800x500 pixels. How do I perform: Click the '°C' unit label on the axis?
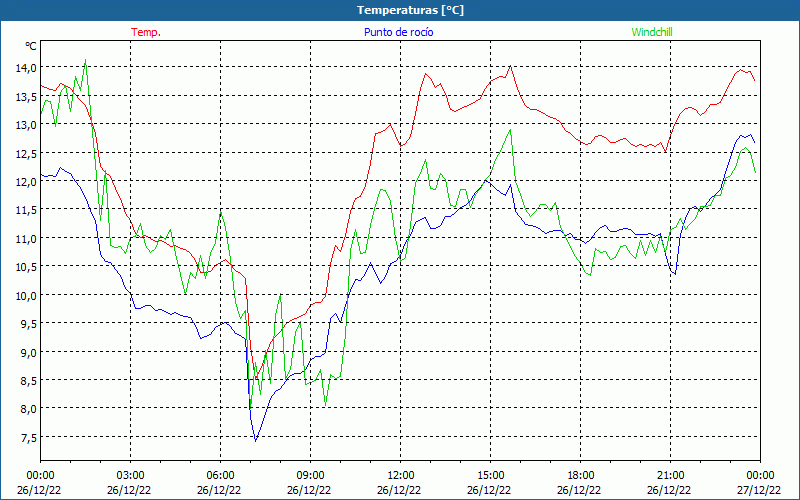[x=31, y=46]
